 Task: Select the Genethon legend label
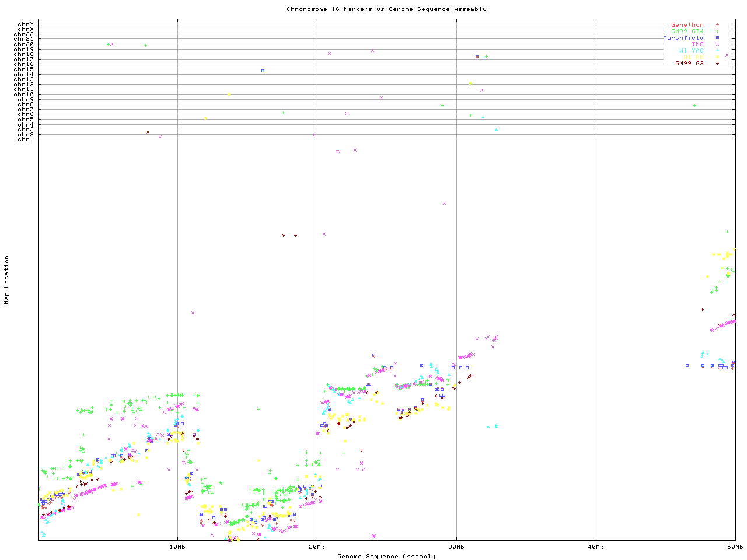(x=687, y=25)
